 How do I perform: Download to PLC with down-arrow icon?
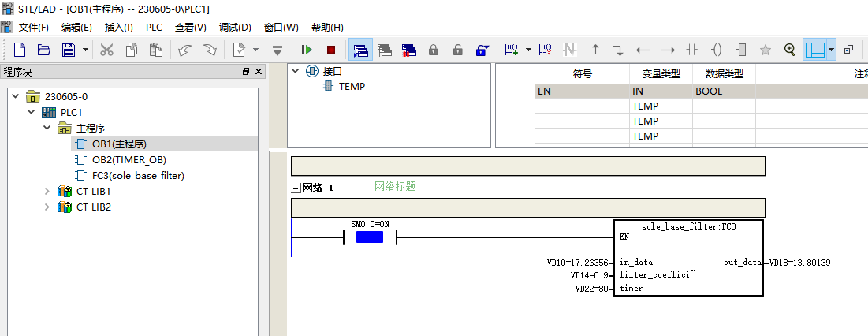pos(278,50)
